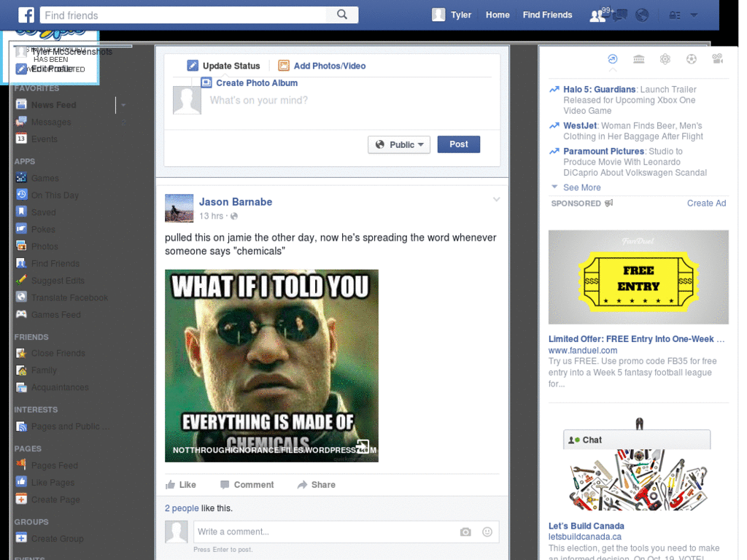Open WestJet trending topic

tap(580, 125)
